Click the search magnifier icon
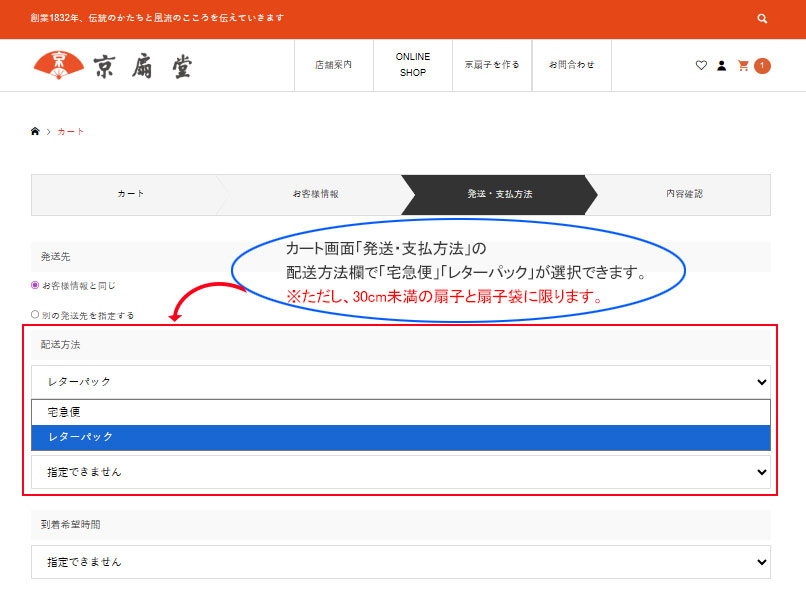Image resolution: width=806 pixels, height=590 pixels. (x=762, y=19)
